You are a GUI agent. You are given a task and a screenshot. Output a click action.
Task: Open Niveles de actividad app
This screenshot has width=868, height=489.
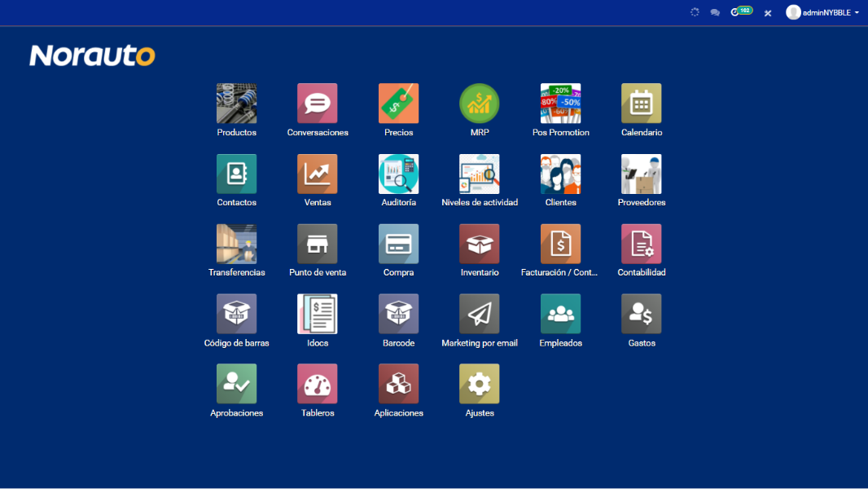[x=480, y=174]
